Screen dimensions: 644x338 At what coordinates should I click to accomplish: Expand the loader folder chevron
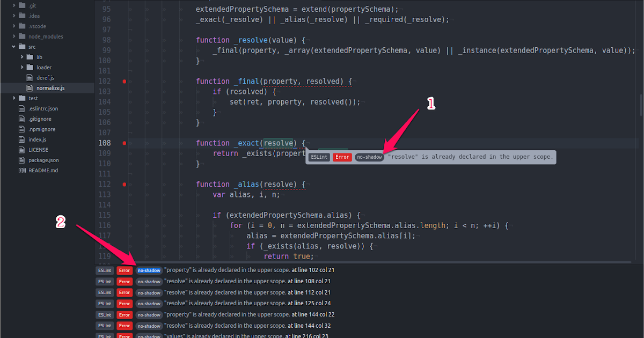pos(22,68)
